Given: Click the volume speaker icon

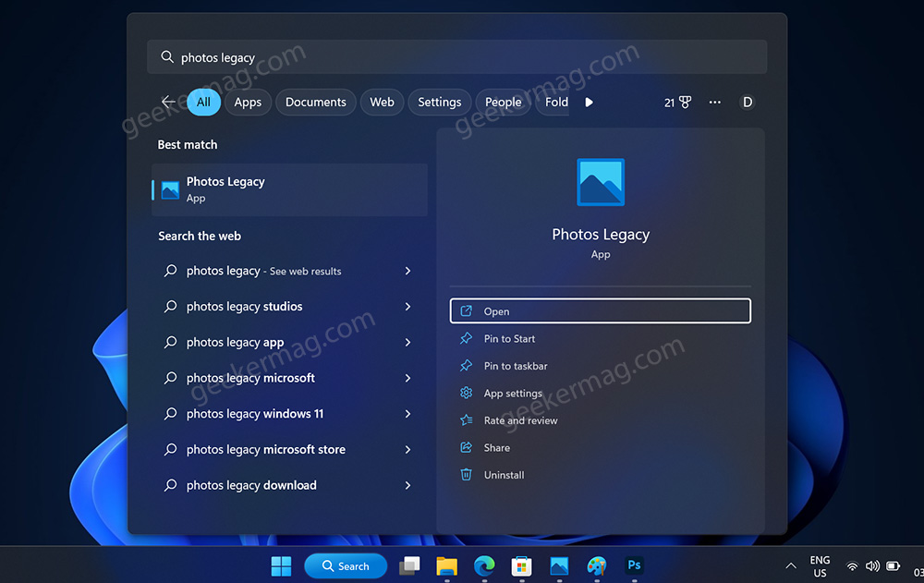Looking at the screenshot, I should click(x=873, y=566).
